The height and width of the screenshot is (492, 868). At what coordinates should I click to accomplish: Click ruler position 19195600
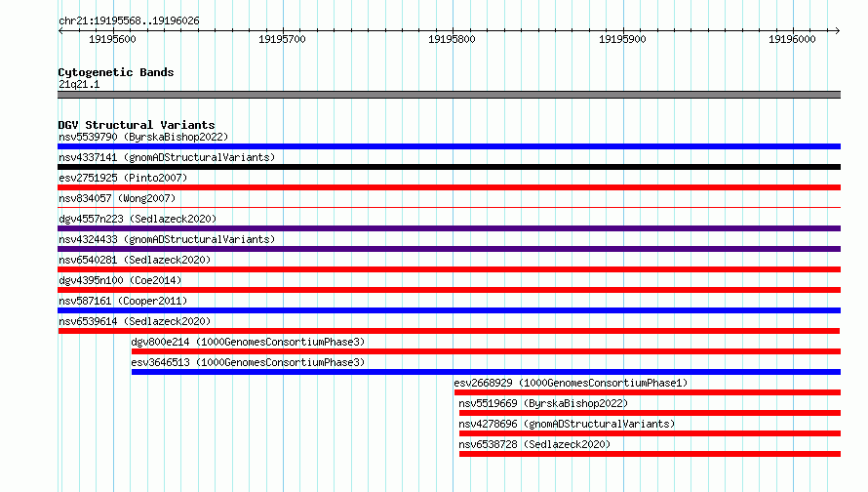112,39
